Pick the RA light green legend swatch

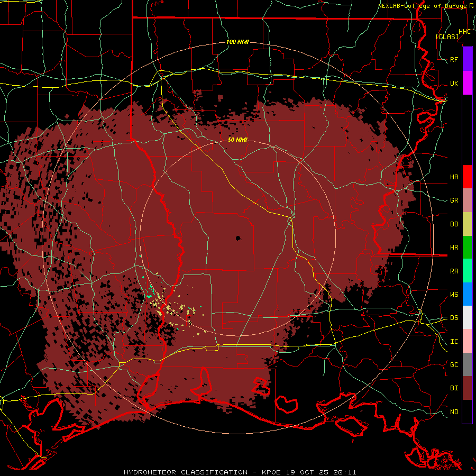coord(467,271)
